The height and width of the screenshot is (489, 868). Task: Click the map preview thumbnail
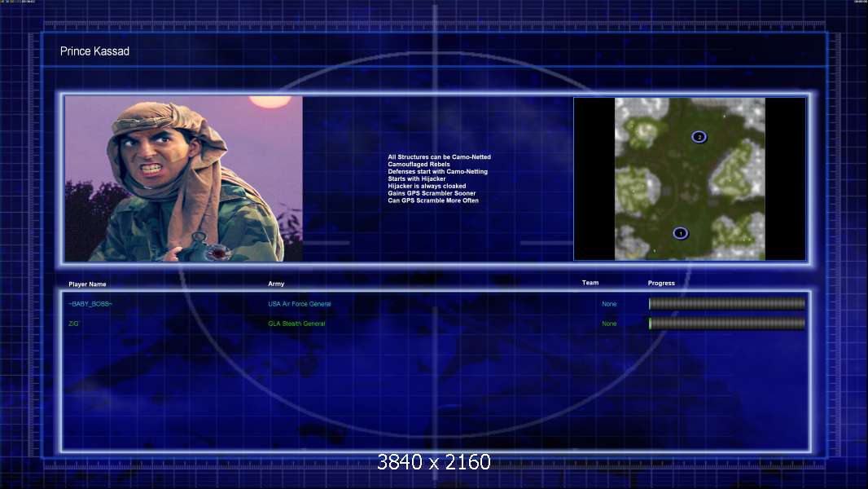tap(690, 178)
